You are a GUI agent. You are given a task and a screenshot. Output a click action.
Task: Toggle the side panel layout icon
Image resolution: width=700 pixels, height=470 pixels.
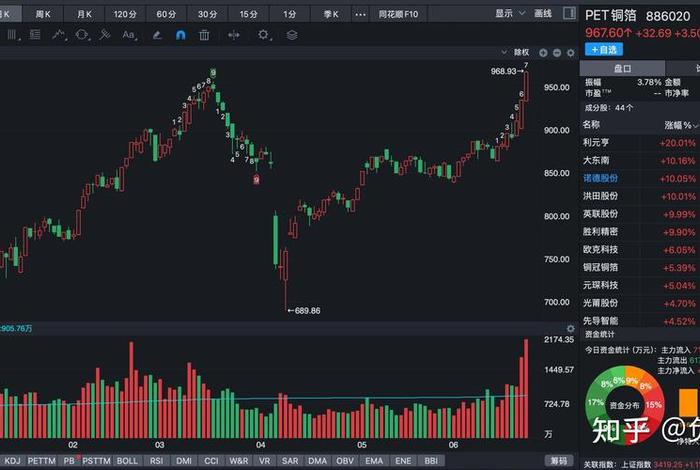click(569, 13)
